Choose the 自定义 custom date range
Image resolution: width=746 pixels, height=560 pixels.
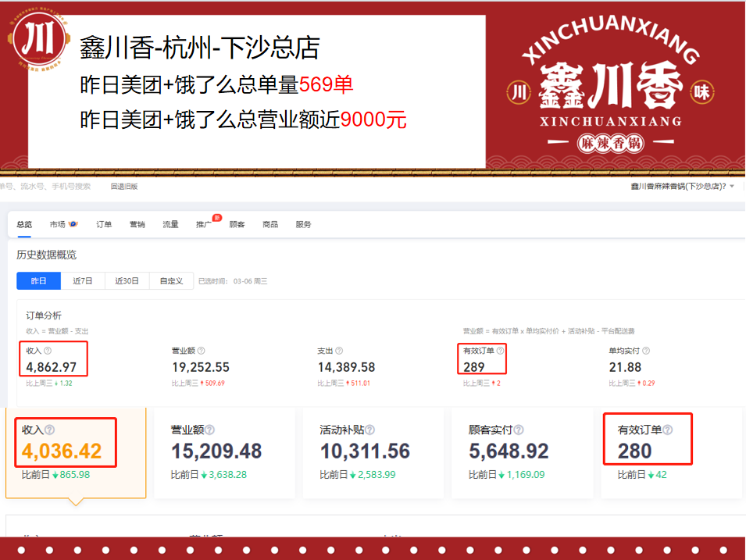[x=171, y=280]
